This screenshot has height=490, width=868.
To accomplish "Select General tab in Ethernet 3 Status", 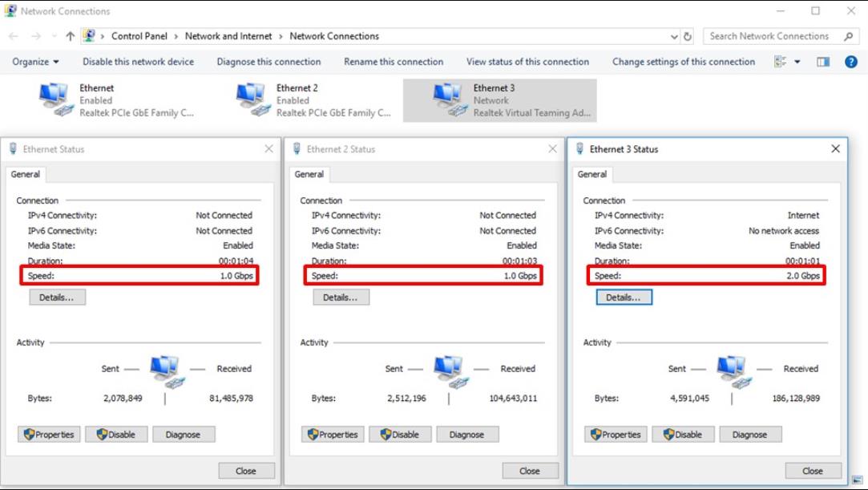I will (x=592, y=174).
